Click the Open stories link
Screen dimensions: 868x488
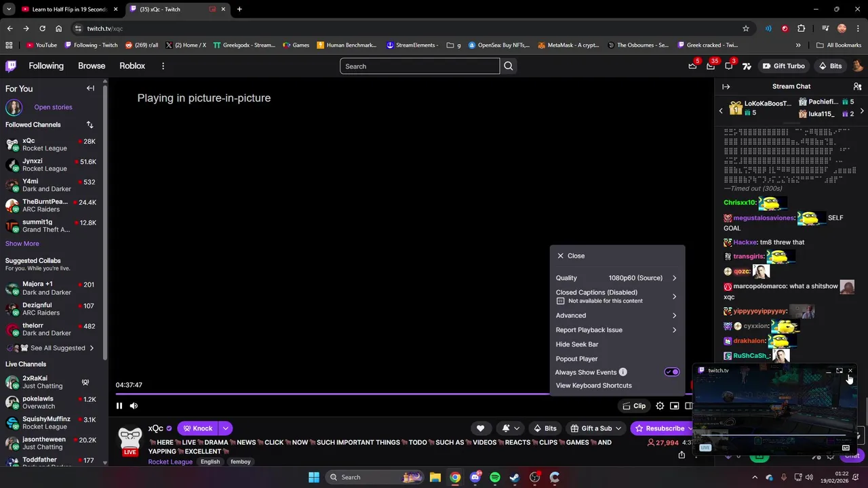(x=53, y=107)
